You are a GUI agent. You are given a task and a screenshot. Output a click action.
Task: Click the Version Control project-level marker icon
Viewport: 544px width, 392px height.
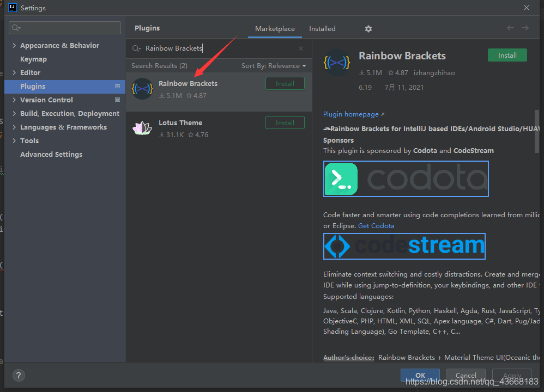pos(117,100)
